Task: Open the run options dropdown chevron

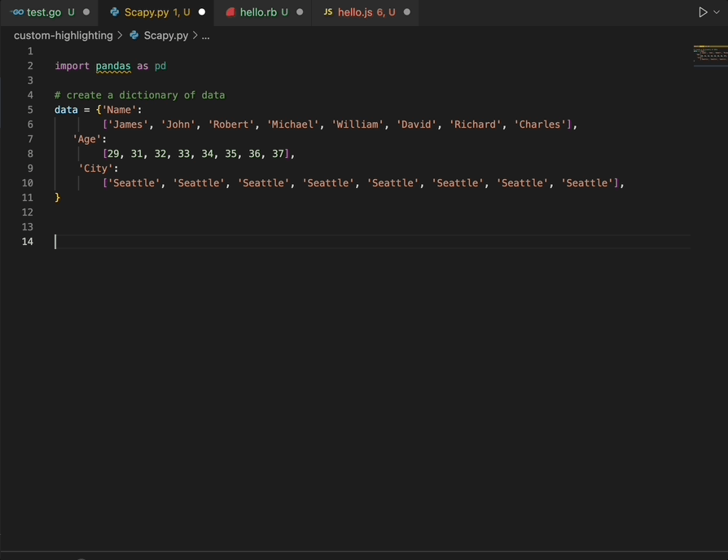Action: coord(717,11)
